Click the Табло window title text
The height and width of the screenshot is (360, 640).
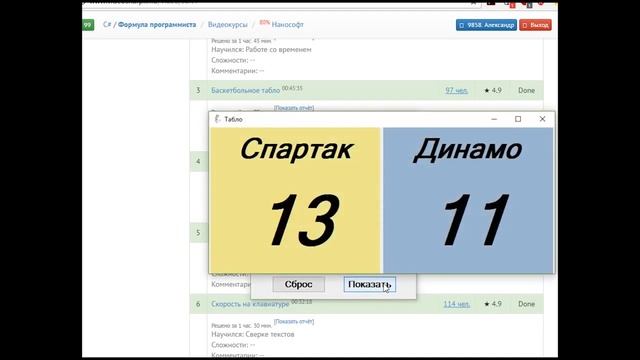[233, 119]
